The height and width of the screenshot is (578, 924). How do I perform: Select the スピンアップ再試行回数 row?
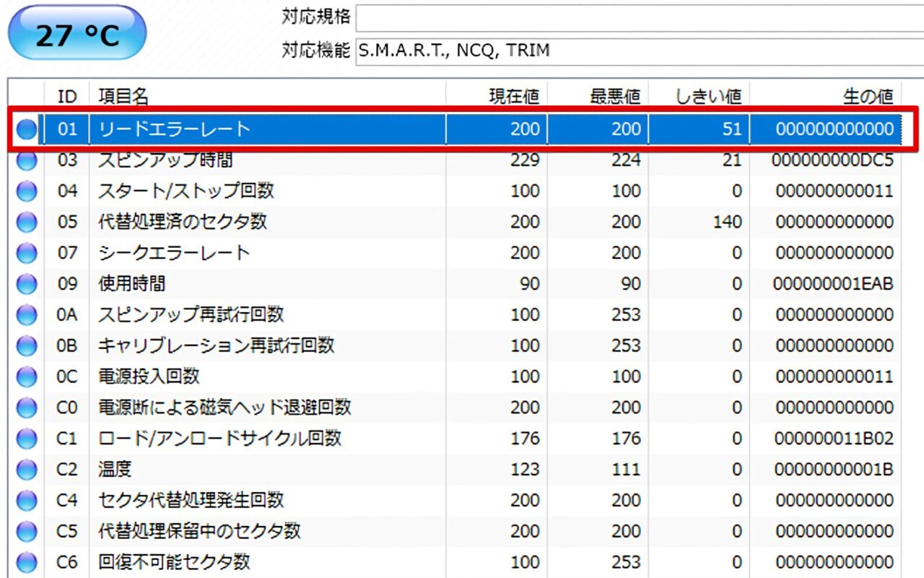(455, 316)
